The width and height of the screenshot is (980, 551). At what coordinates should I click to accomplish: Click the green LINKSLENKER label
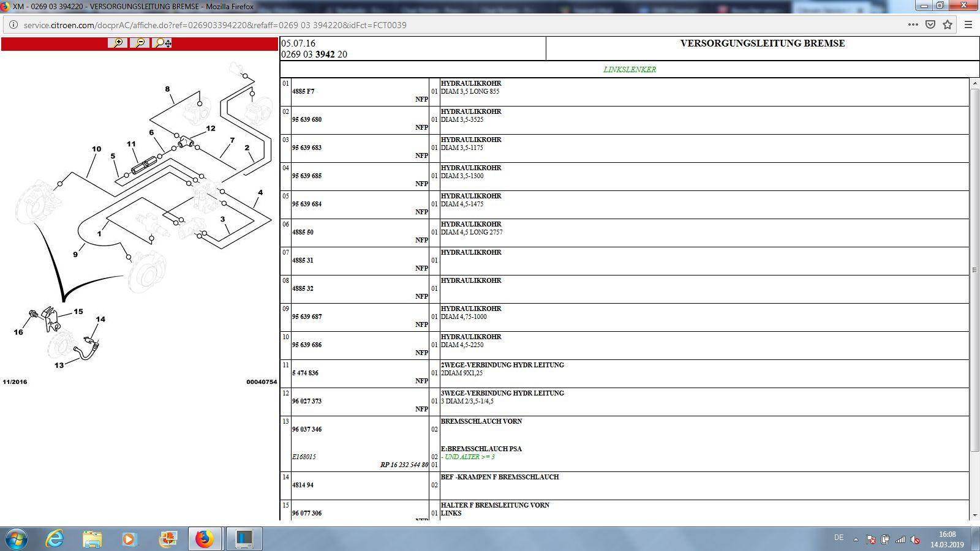pos(630,69)
